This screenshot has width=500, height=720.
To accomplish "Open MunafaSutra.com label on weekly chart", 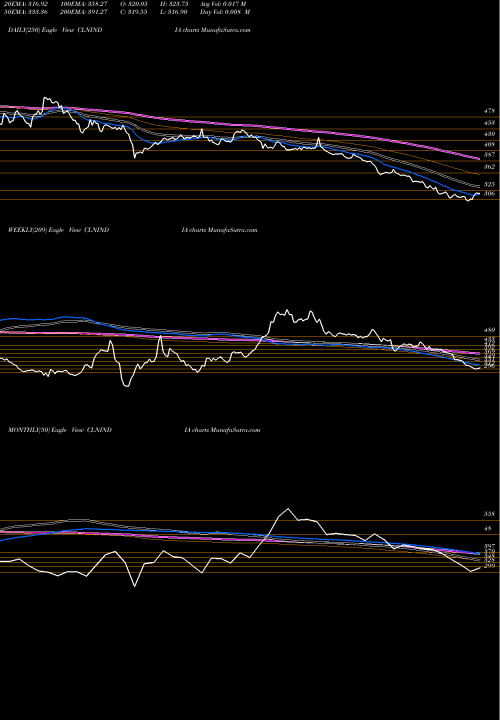I will pyautogui.click(x=232, y=230).
